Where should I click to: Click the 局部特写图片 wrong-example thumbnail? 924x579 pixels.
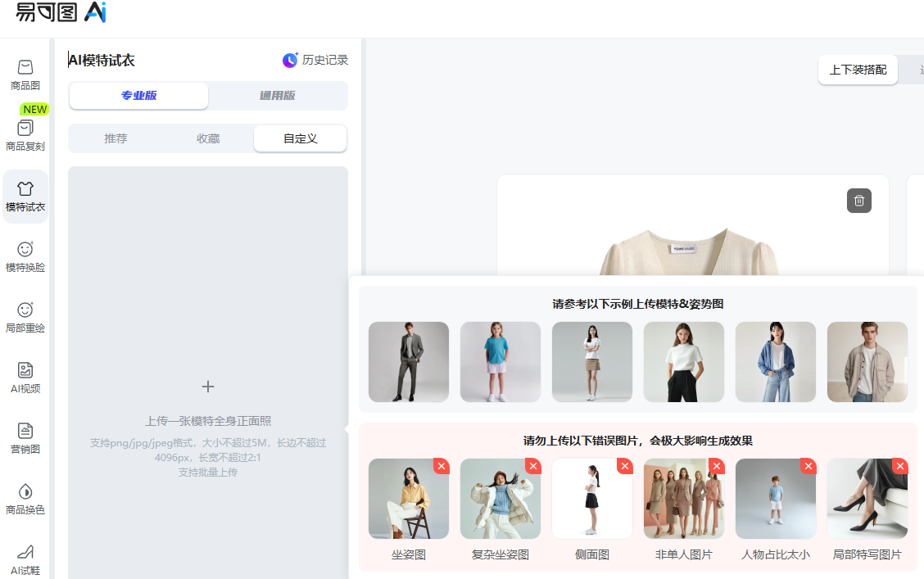tap(867, 499)
